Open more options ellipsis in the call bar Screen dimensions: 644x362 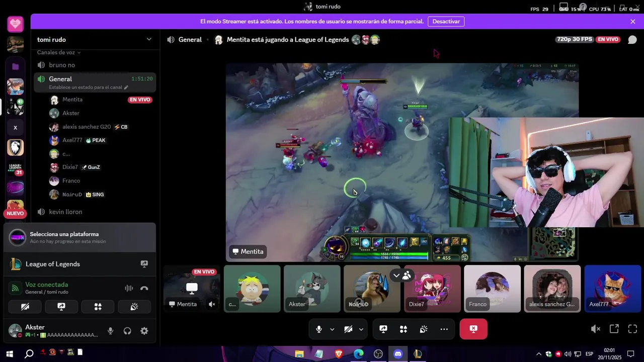[444, 329]
